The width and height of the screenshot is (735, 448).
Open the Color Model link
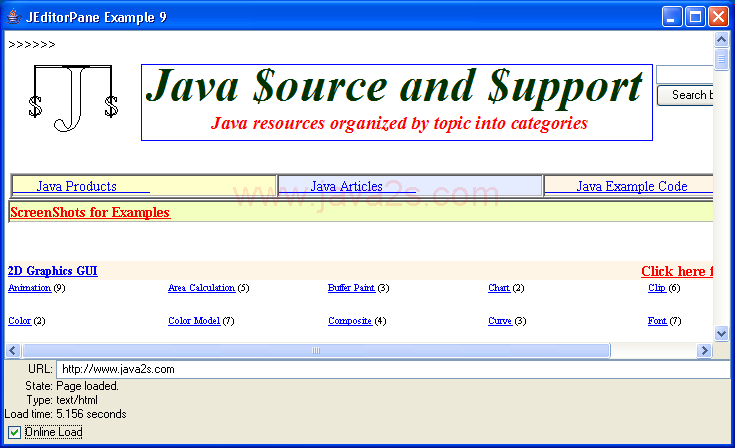point(194,321)
